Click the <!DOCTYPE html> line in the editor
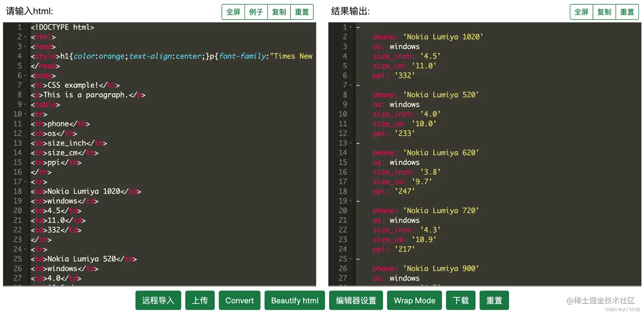 click(x=62, y=27)
